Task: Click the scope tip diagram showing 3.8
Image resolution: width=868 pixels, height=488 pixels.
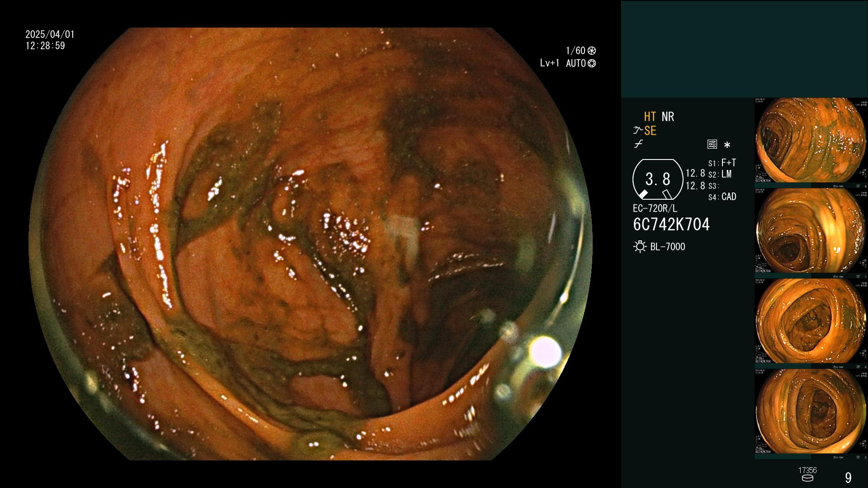Action: 658,179
